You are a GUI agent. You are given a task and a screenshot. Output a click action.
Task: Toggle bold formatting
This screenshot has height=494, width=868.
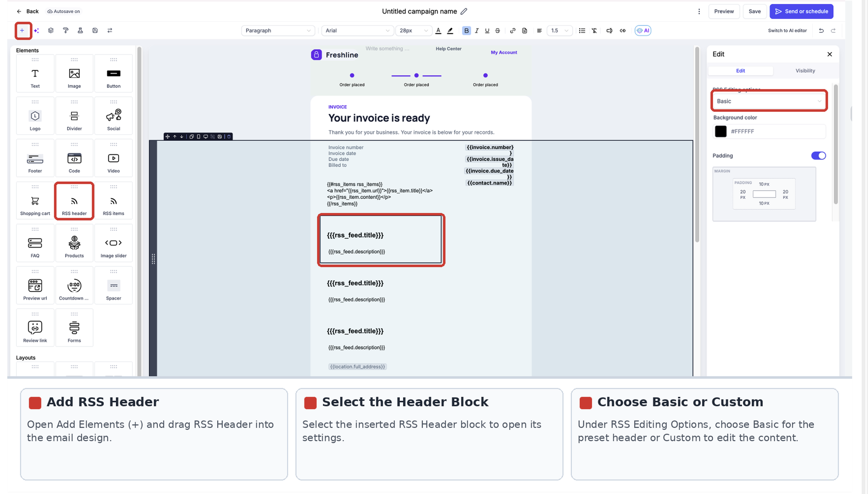point(466,30)
